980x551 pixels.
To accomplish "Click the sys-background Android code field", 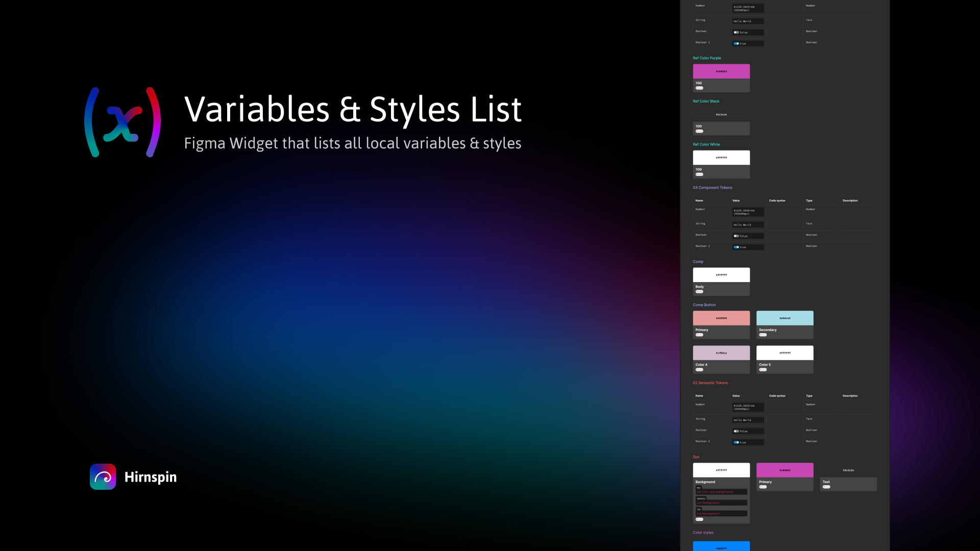I will tap(721, 503).
